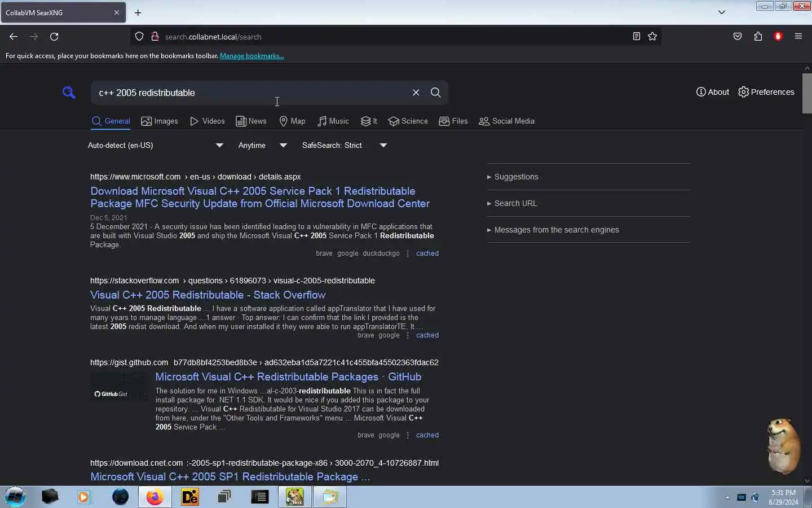812x508 pixels.
Task: Open Microsoft Visual C++ Redistributable Packages GitHub result
Action: (x=288, y=377)
